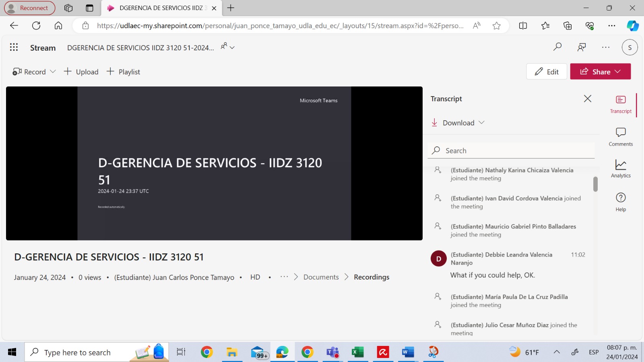Viewport: 644px width, 362px height.
Task: Open the Analytics panel
Action: click(620, 169)
